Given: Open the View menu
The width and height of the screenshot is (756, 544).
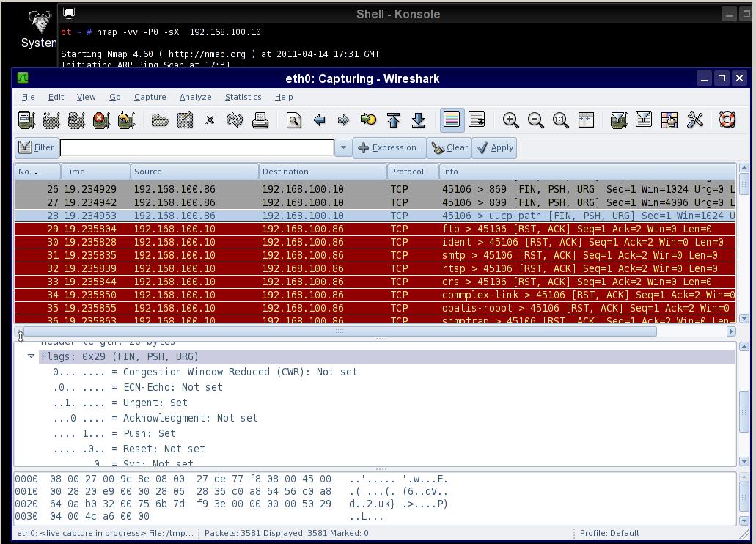Looking at the screenshot, I should (87, 97).
